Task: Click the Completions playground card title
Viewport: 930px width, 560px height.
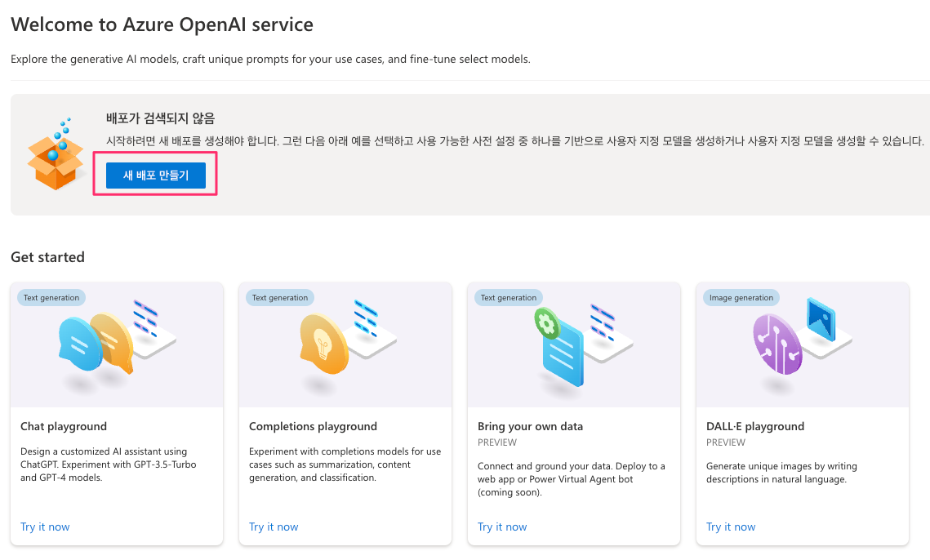Action: click(x=314, y=426)
